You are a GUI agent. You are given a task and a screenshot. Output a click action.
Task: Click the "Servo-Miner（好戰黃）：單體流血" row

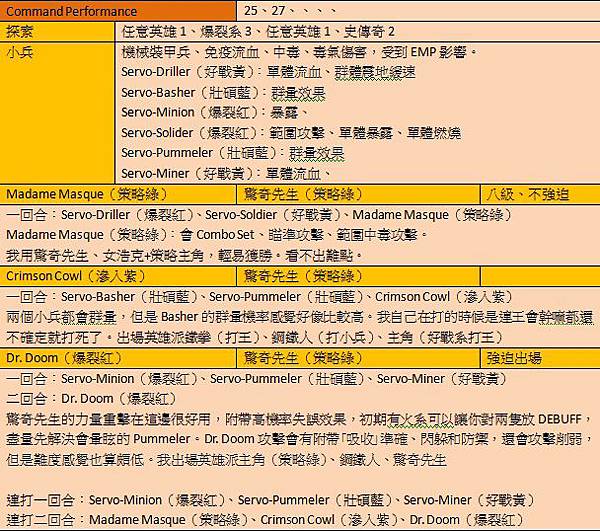226,174
